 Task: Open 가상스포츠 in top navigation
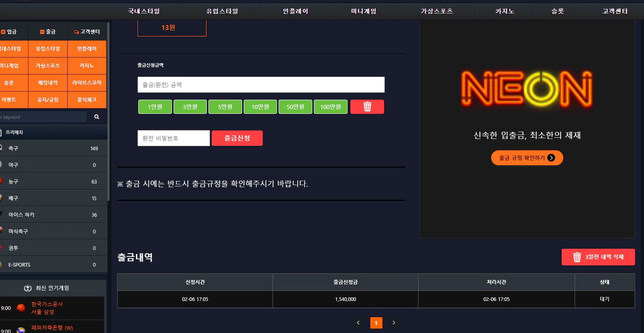(437, 11)
